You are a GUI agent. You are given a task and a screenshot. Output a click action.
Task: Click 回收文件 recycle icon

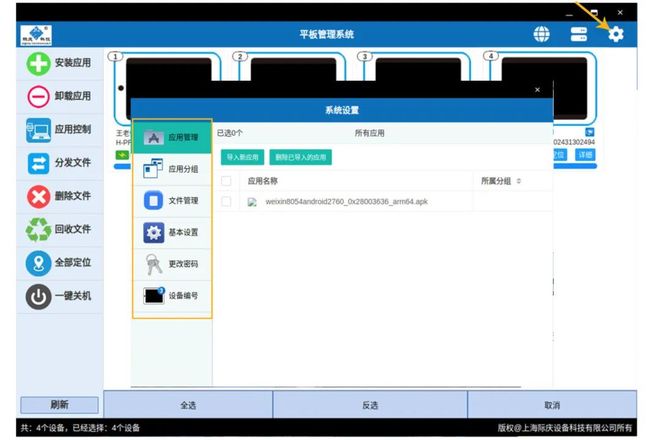pyautogui.click(x=38, y=229)
